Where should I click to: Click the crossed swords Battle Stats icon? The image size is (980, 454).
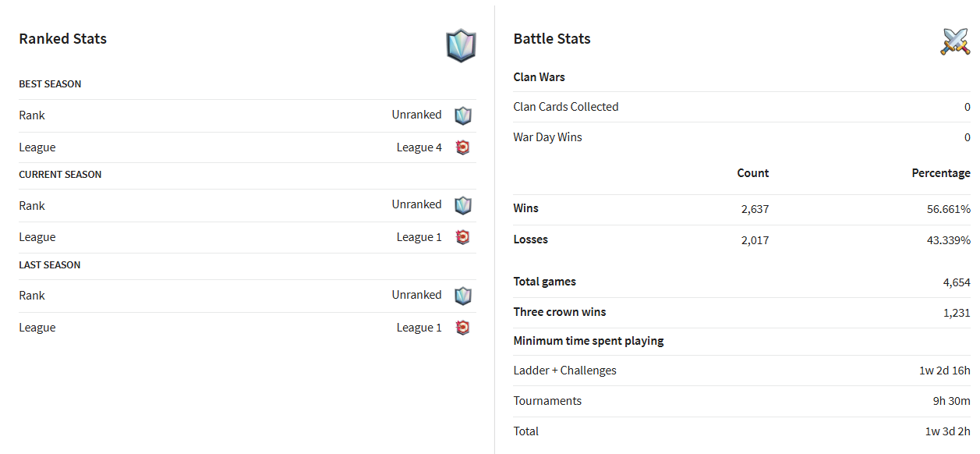coord(955,41)
